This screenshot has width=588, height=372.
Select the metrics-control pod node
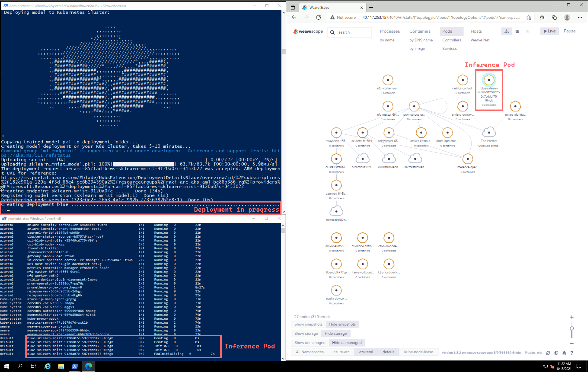(463, 80)
